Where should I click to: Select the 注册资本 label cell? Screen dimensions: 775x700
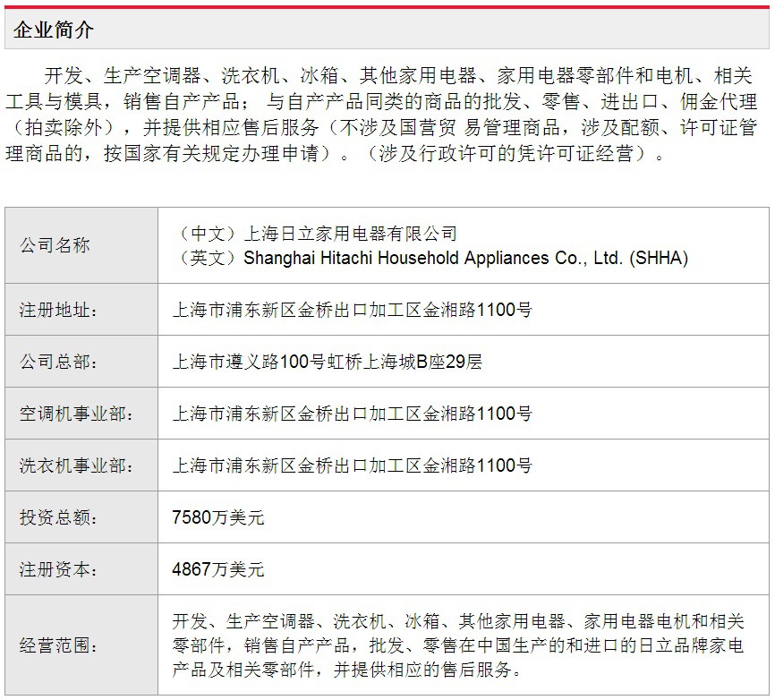(81, 569)
